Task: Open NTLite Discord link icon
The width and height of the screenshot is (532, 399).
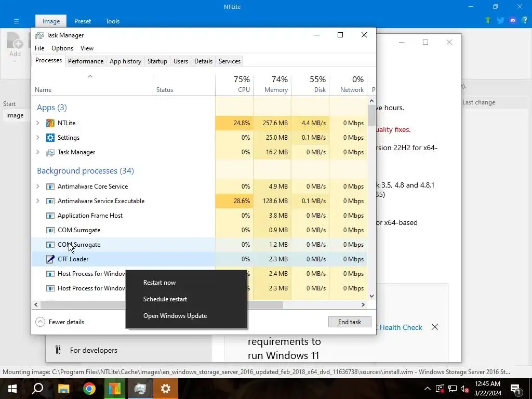Action: click(513, 20)
